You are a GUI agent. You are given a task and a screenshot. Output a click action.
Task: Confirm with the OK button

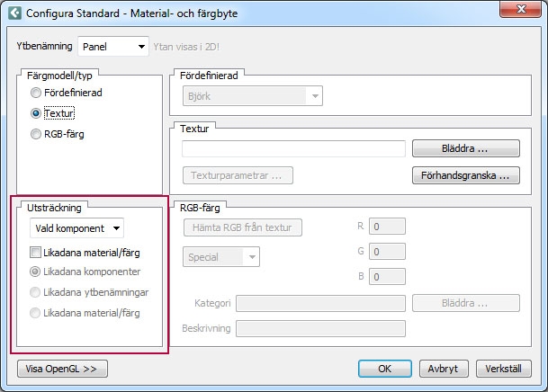pyautogui.click(x=384, y=369)
